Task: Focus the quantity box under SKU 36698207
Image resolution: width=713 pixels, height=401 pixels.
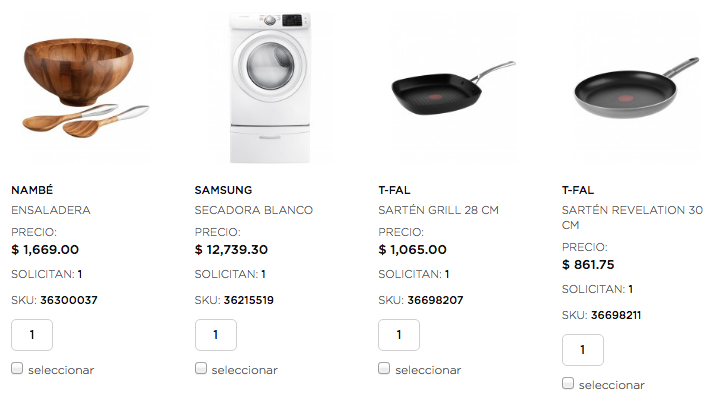Action: 400,335
